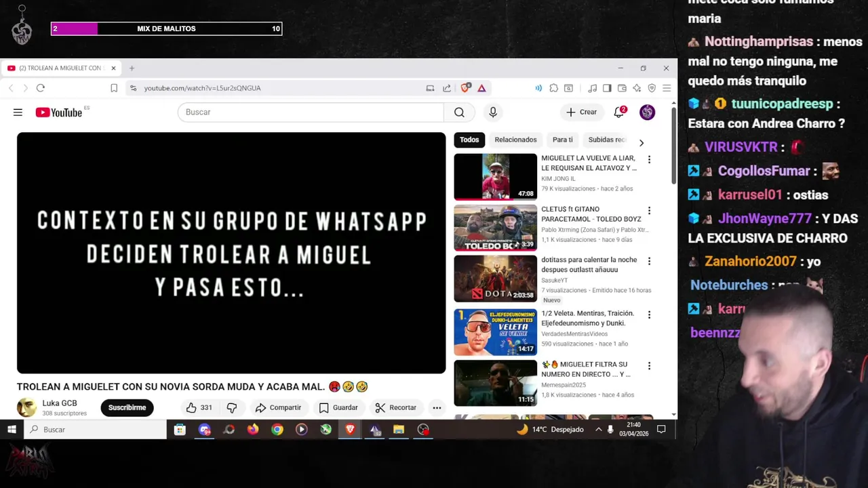Screen dimensions: 868x488
Task: Open MIGUELET FILTRA SU NUMERO thumbnail
Action: (495, 383)
